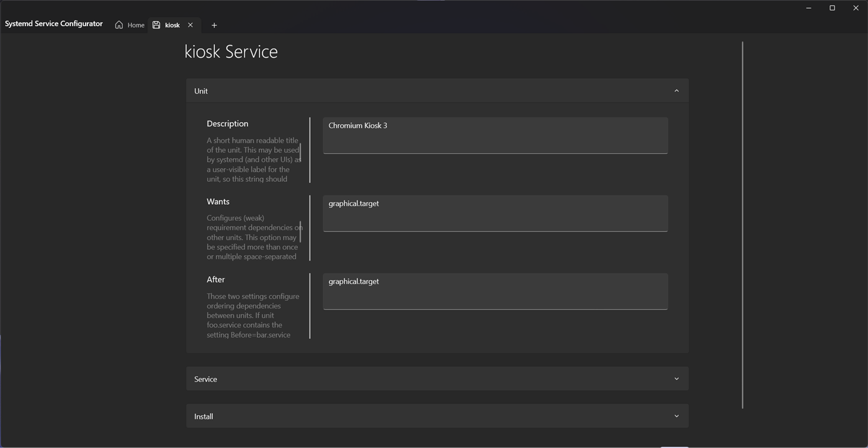Minimize the Systemd Service Configurator window
Viewport: 868px width, 448px height.
808,8
